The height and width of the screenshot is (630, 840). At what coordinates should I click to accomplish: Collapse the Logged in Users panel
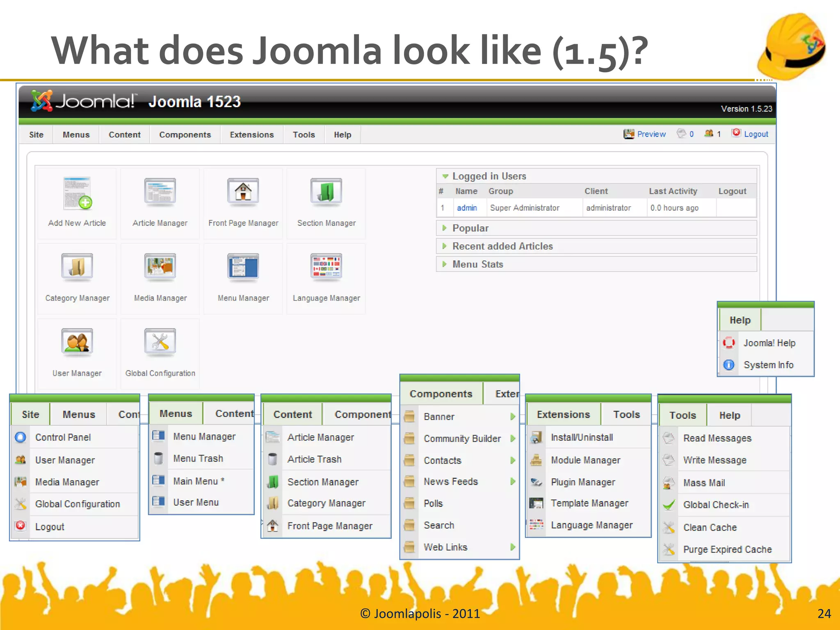(445, 176)
